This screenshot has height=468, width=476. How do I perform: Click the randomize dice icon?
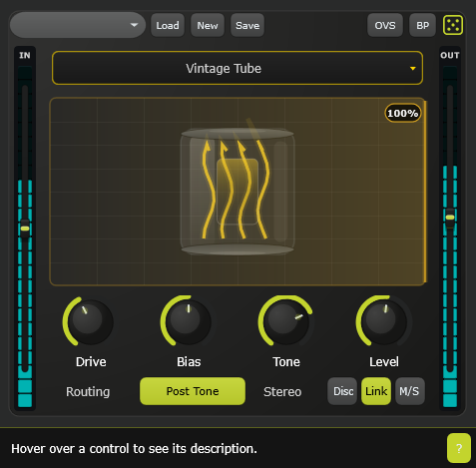pos(453,25)
